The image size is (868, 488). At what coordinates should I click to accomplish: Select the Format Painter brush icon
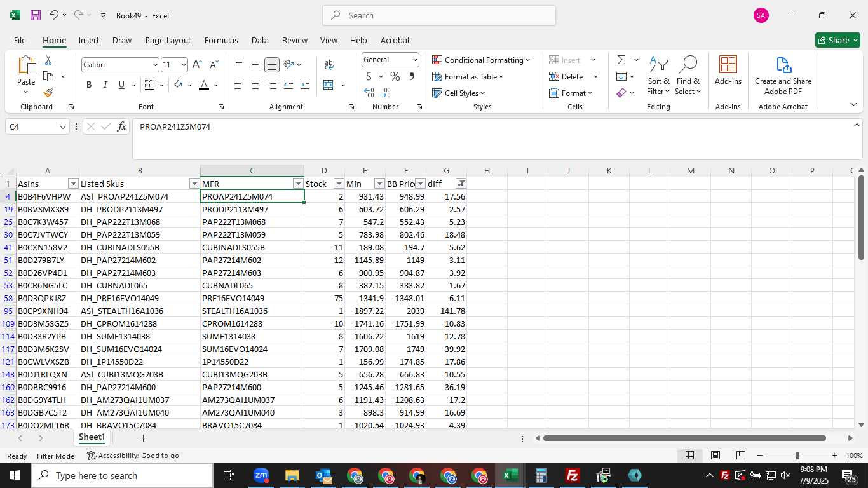pos(48,92)
